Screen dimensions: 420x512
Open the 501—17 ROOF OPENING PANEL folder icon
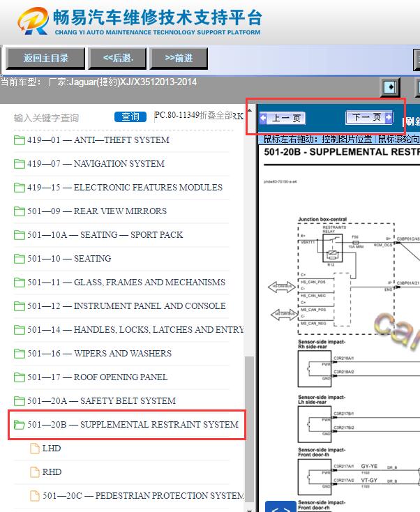tap(20, 377)
